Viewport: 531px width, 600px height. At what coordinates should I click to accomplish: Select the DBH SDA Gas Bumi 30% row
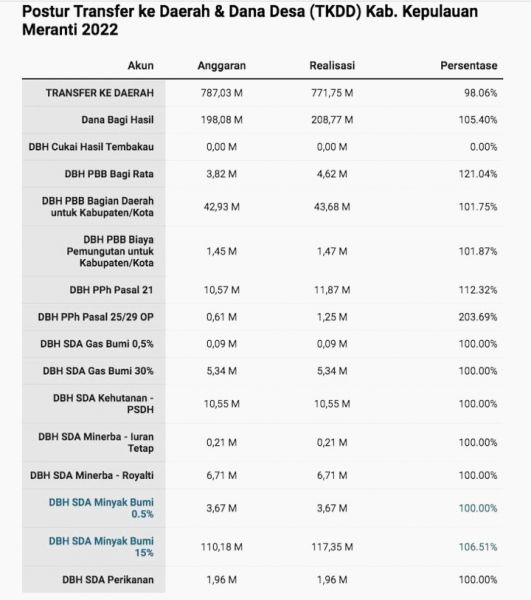click(x=262, y=371)
